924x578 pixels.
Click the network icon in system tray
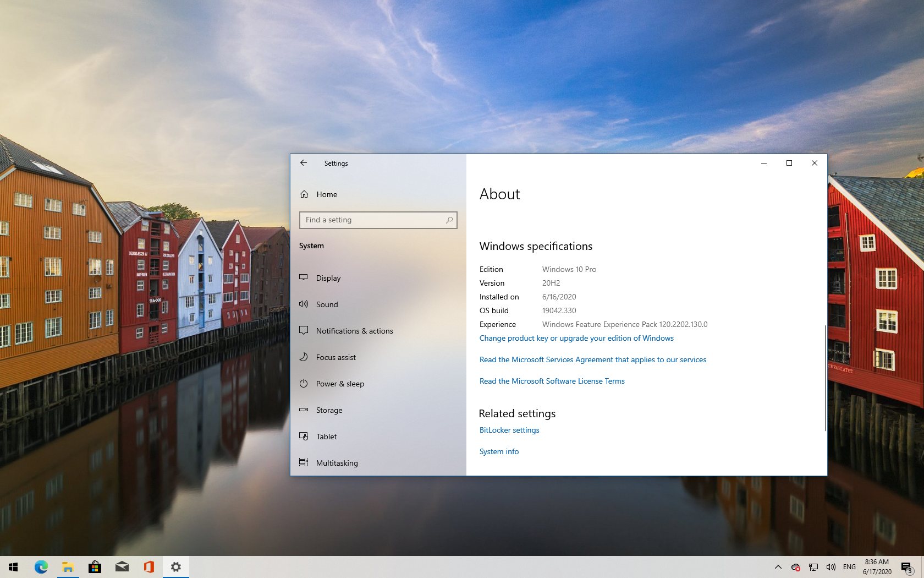click(x=813, y=567)
